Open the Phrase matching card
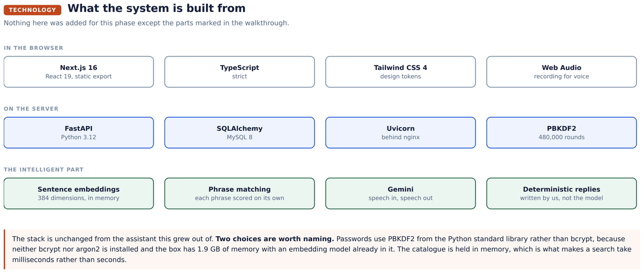Viewport: 644px width, 273px height. (x=240, y=194)
